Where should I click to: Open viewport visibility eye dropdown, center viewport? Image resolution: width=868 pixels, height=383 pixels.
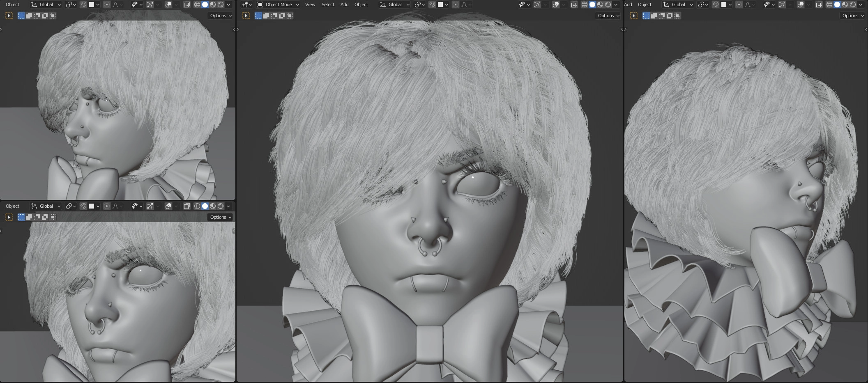tap(524, 5)
